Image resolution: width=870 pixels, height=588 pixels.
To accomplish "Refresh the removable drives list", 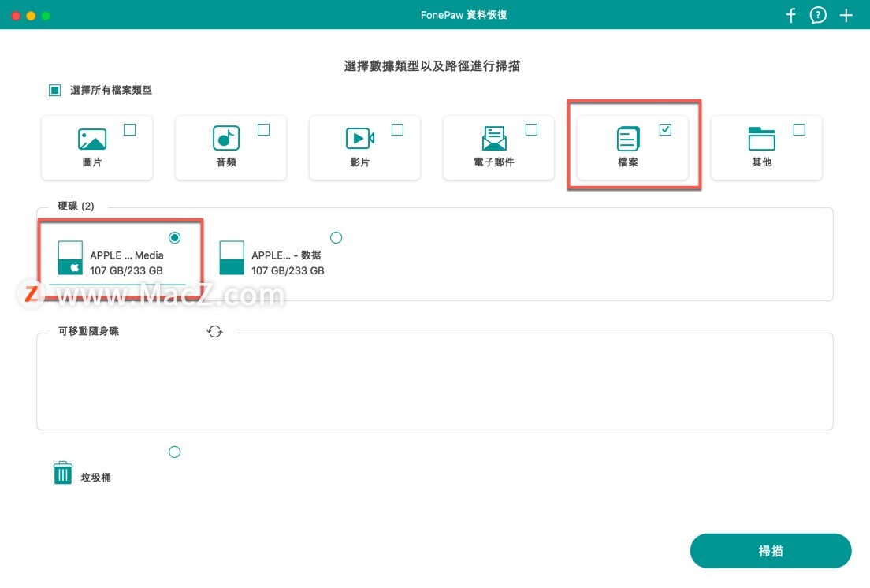I will pyautogui.click(x=214, y=331).
